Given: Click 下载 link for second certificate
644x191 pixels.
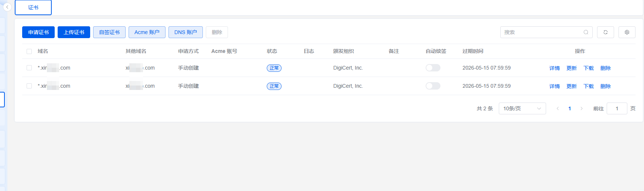Looking at the screenshot, I should [x=589, y=86].
